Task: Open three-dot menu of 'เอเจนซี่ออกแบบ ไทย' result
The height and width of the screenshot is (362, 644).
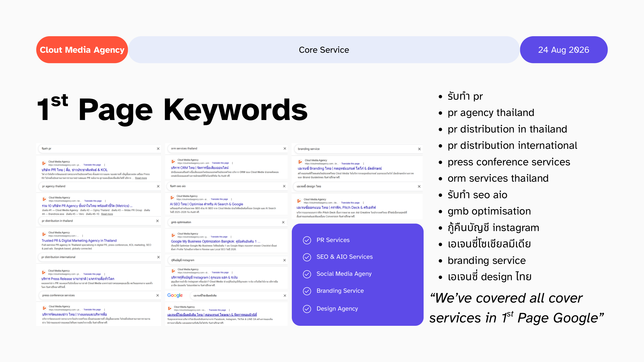Action: (363, 203)
